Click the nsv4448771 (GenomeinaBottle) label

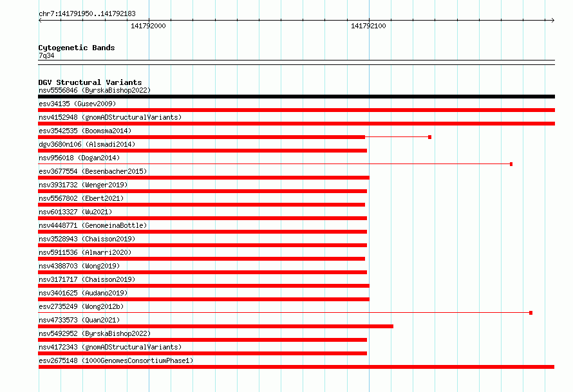click(93, 225)
